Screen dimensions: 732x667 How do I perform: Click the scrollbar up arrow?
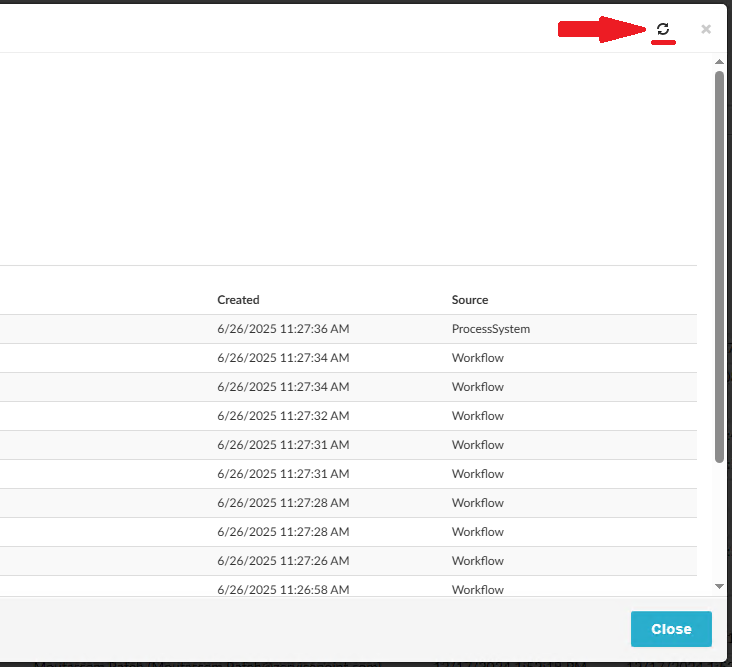click(x=719, y=63)
